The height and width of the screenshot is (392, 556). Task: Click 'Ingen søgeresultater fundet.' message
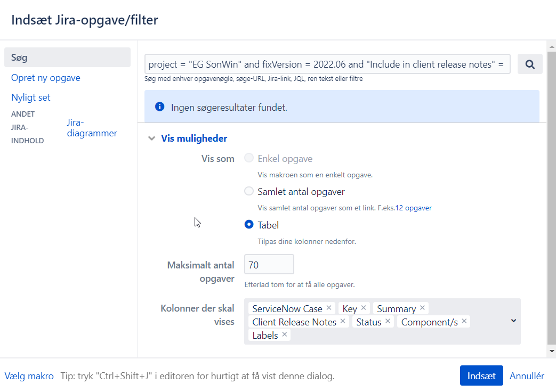point(229,108)
